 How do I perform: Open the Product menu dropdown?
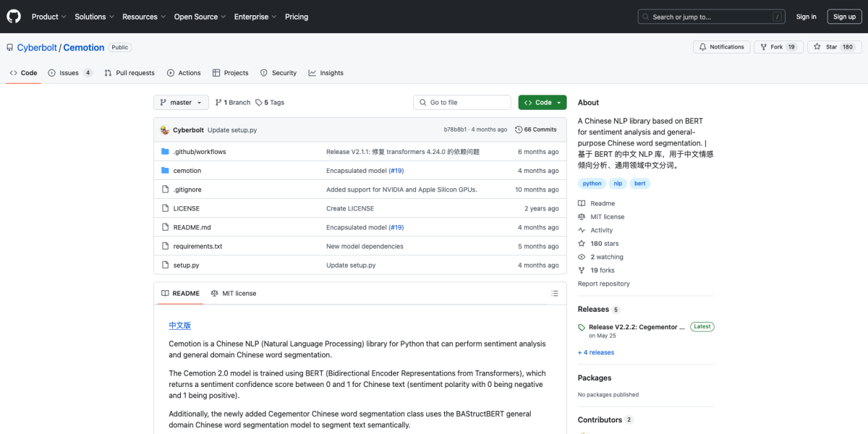pos(48,17)
